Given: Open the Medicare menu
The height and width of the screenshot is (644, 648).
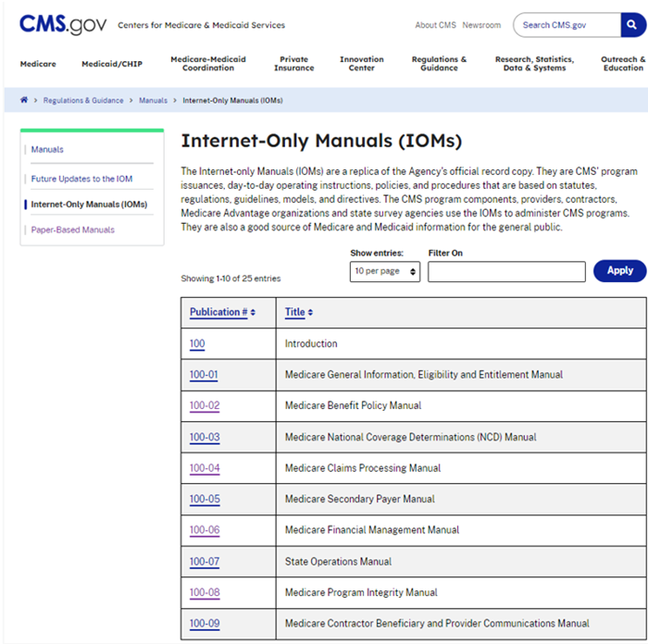Looking at the screenshot, I should click(38, 64).
